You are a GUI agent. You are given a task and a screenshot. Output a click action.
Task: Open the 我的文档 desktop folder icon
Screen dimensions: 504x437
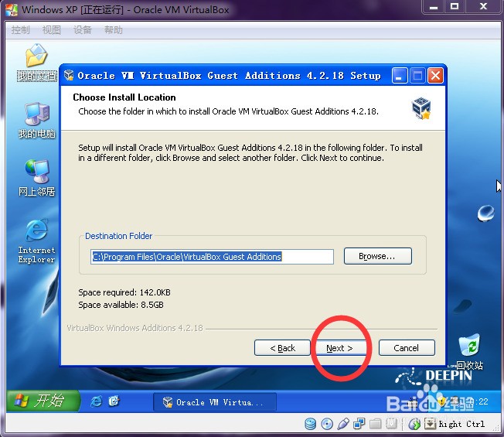36,62
